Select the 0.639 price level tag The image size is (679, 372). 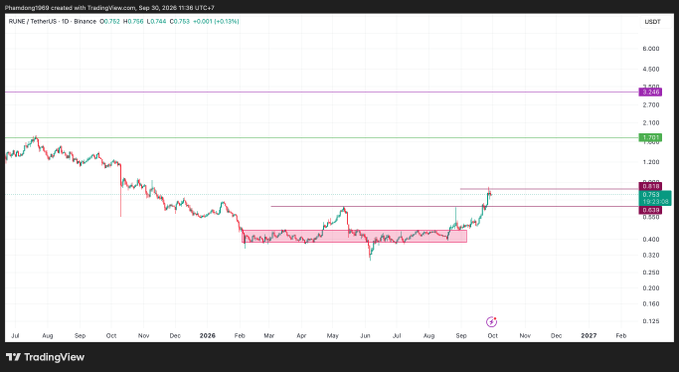point(650,210)
